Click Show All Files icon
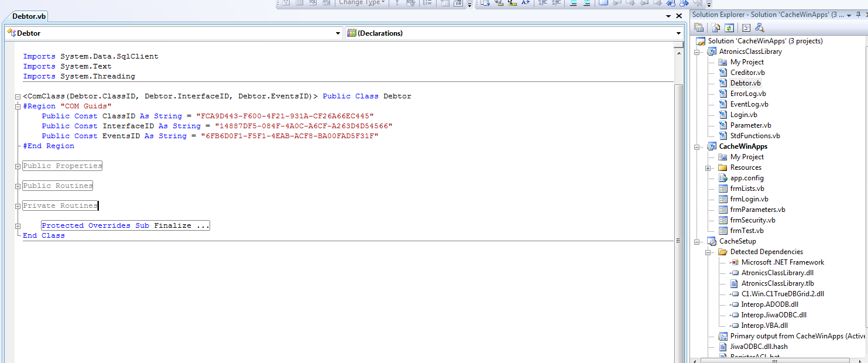 coord(716,28)
